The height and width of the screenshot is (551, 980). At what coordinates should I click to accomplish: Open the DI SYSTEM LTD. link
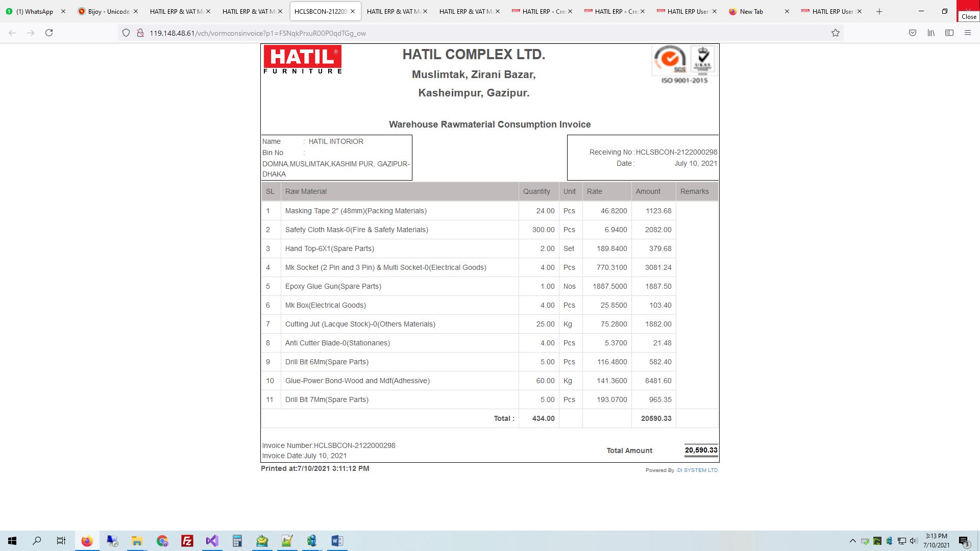pyautogui.click(x=698, y=470)
